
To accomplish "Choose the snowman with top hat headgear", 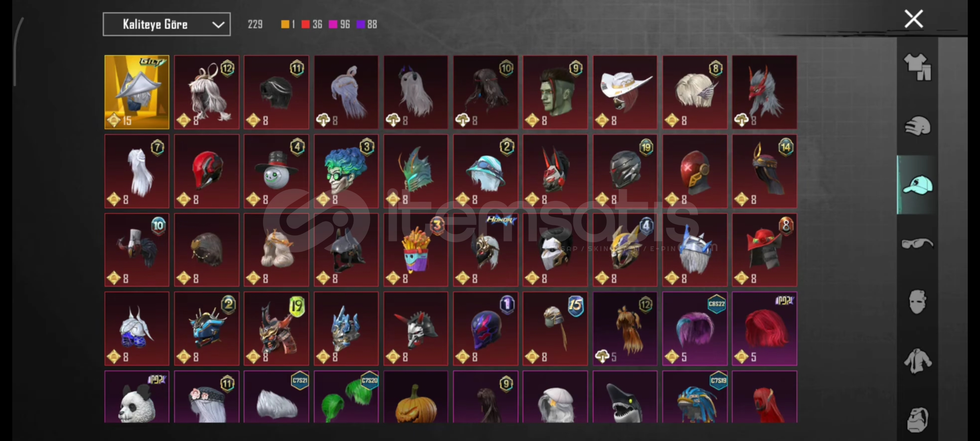I will coord(276,171).
